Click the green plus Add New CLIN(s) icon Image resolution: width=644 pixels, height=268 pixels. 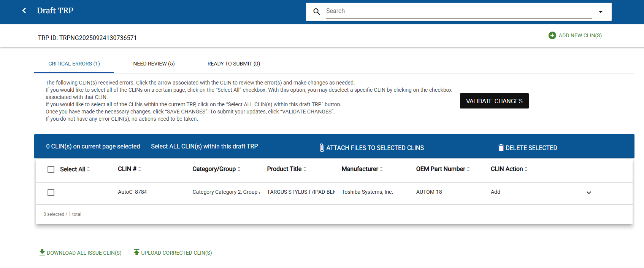click(x=552, y=35)
